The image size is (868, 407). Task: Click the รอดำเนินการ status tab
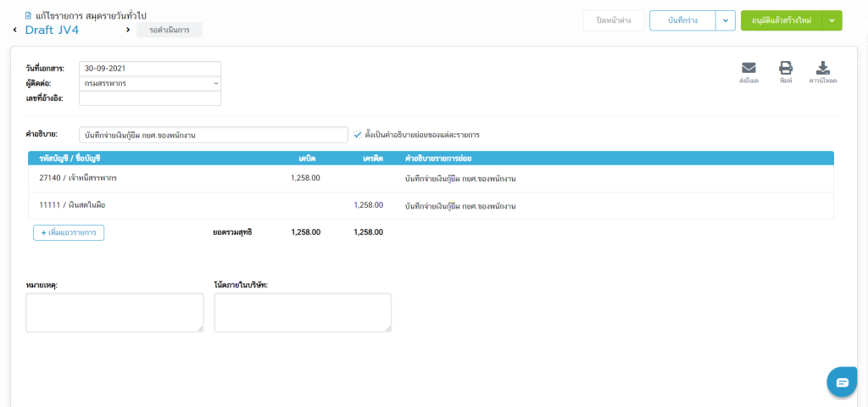tap(169, 31)
